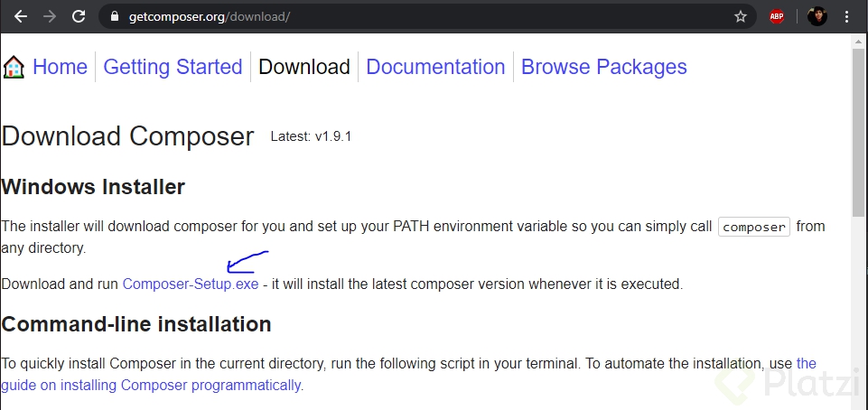Click the address bar URL field
Screen dimensions: 868x410
coord(406,16)
